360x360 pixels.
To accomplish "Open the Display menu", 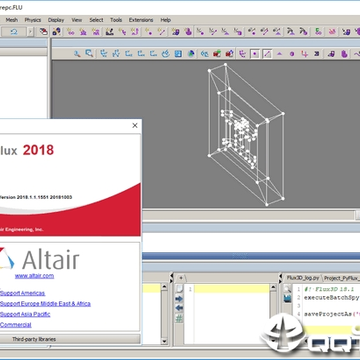I will [x=56, y=20].
